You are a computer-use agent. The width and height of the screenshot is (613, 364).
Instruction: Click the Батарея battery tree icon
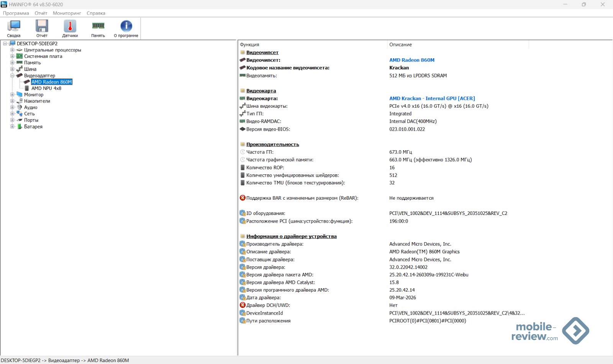click(x=20, y=126)
